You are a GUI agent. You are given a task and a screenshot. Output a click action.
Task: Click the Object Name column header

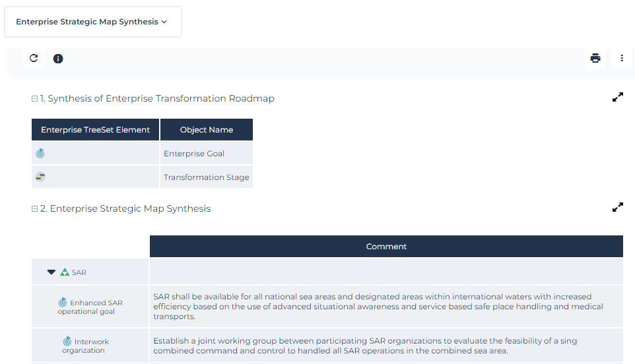tap(207, 130)
